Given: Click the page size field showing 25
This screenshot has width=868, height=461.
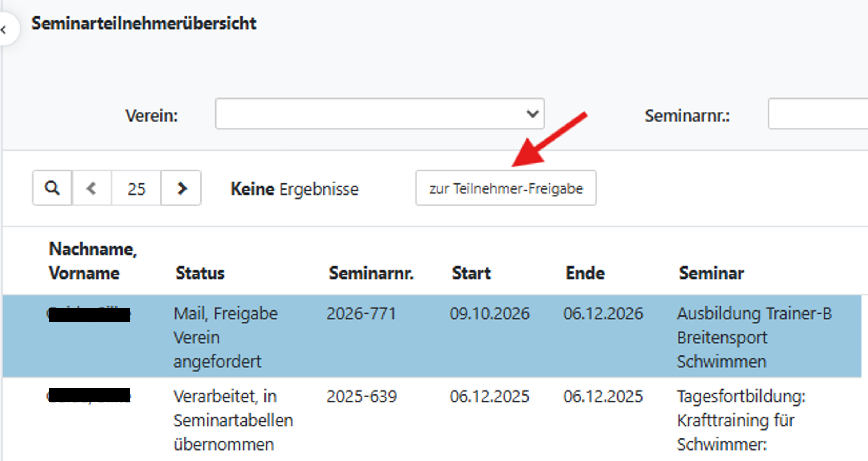Looking at the screenshot, I should (x=136, y=188).
